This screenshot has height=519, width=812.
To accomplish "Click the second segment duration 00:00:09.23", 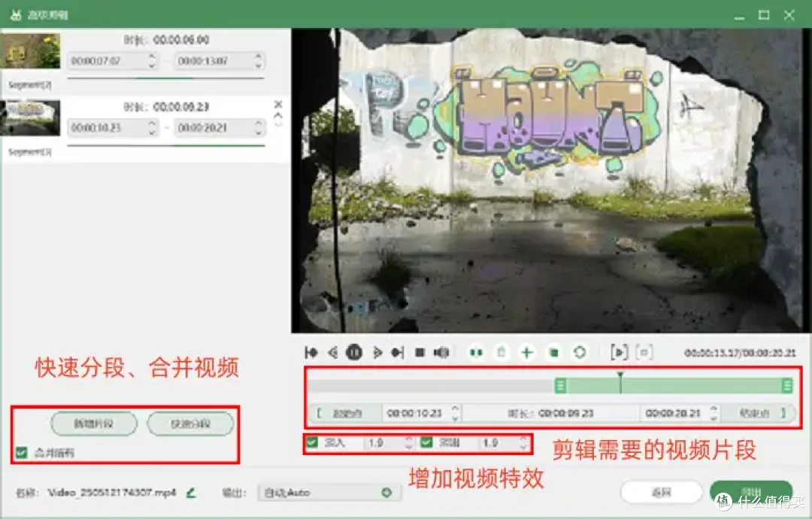I will (180, 107).
